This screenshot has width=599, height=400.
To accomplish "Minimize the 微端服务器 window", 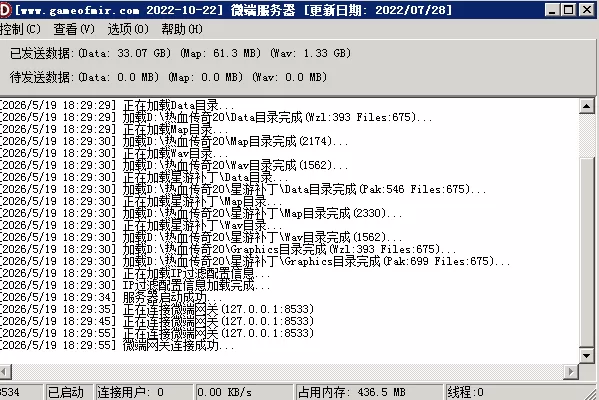I will tap(552, 10).
